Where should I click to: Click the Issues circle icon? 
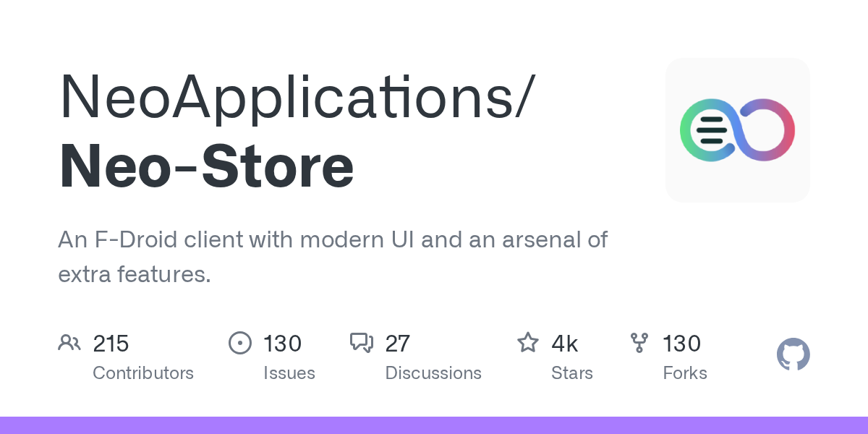239,343
